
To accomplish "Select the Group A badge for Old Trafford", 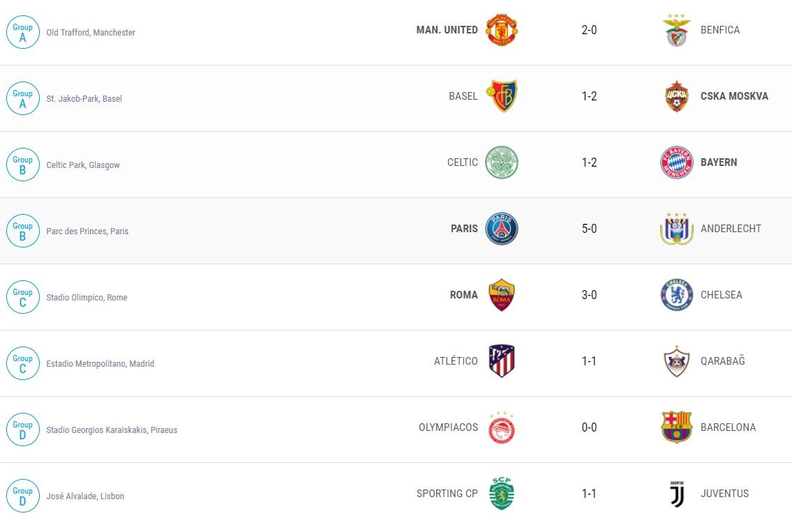I will pos(22,32).
